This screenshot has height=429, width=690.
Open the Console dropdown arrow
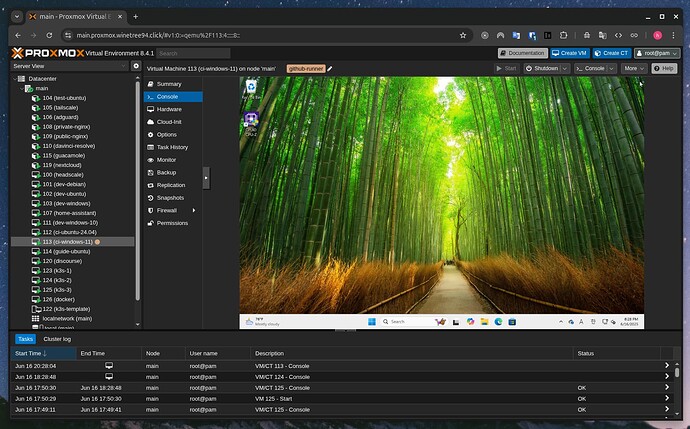click(612, 69)
